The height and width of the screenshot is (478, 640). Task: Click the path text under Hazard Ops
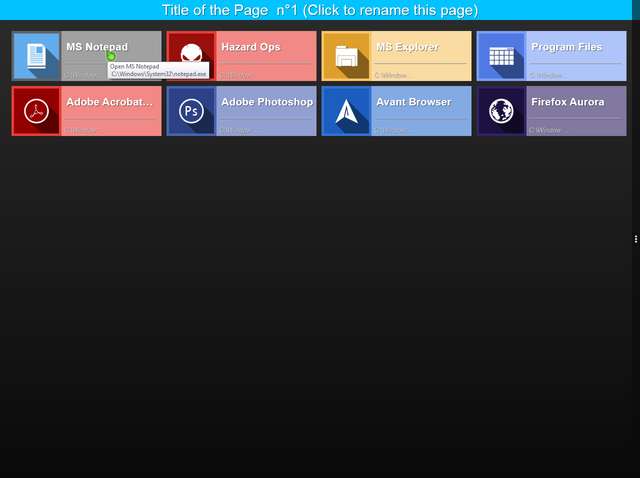pyautogui.click(x=238, y=76)
